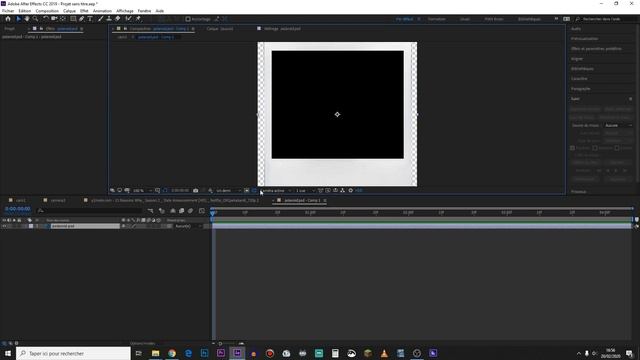Open the After Effects icon in Windows taskbar

coord(237,353)
